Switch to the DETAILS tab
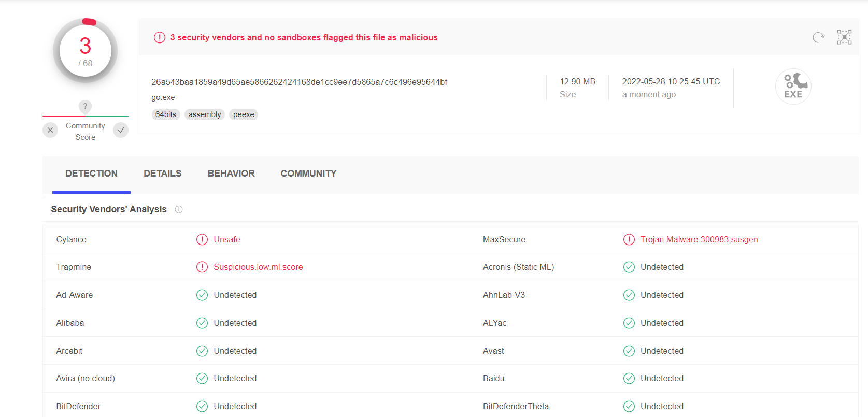This screenshot has height=417, width=868. point(162,174)
